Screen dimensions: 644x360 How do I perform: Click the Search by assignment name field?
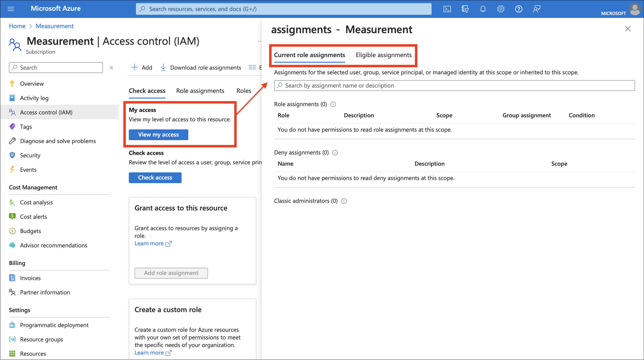pyautogui.click(x=455, y=85)
